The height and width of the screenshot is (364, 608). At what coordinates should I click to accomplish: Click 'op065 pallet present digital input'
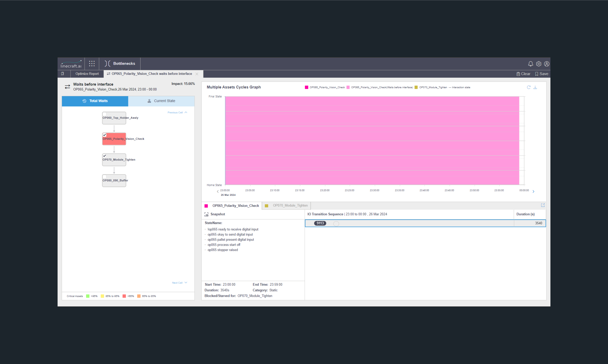tap(231, 240)
